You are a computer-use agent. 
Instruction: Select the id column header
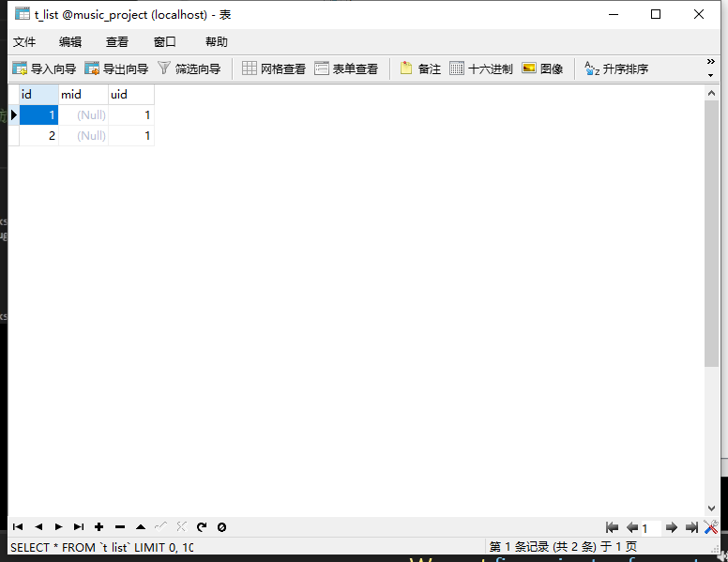click(x=39, y=94)
